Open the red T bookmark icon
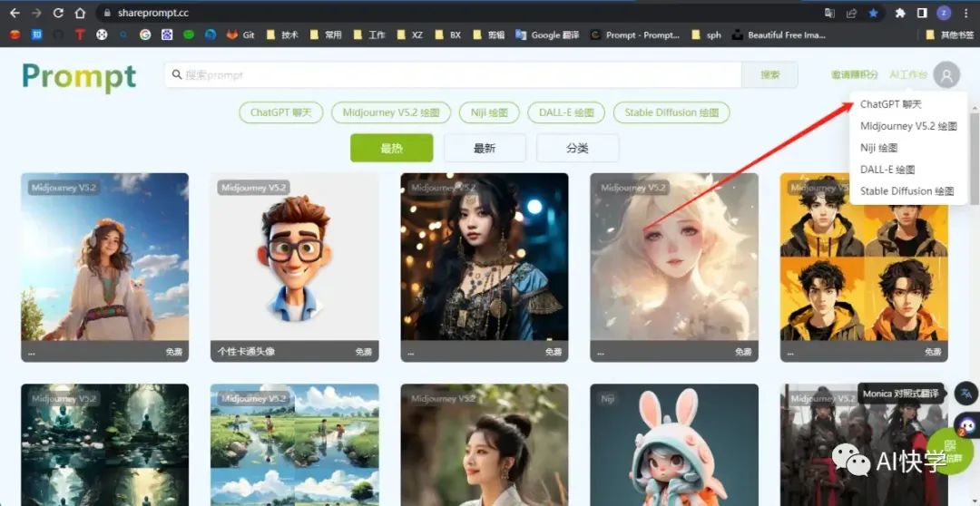Image resolution: width=980 pixels, height=506 pixels. pos(79,35)
